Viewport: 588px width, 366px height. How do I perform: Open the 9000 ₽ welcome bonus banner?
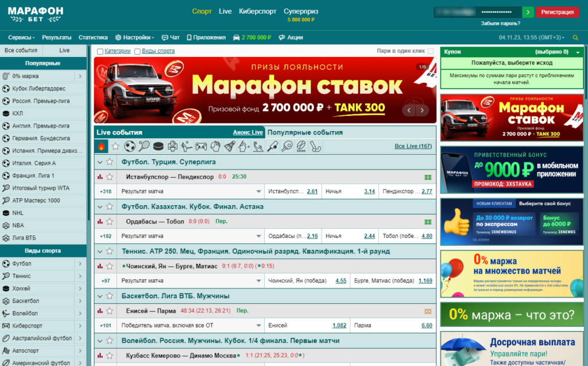512,169
